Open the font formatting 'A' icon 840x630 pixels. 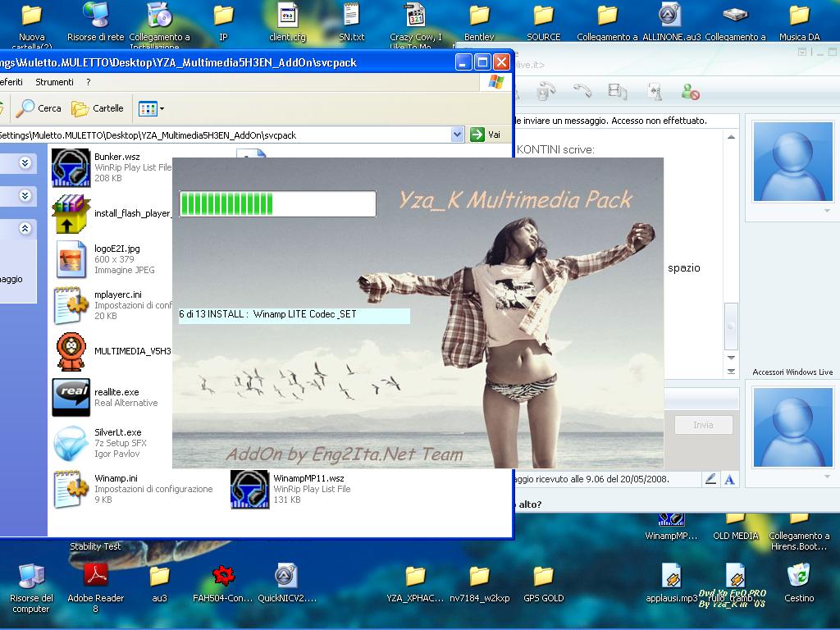(729, 479)
